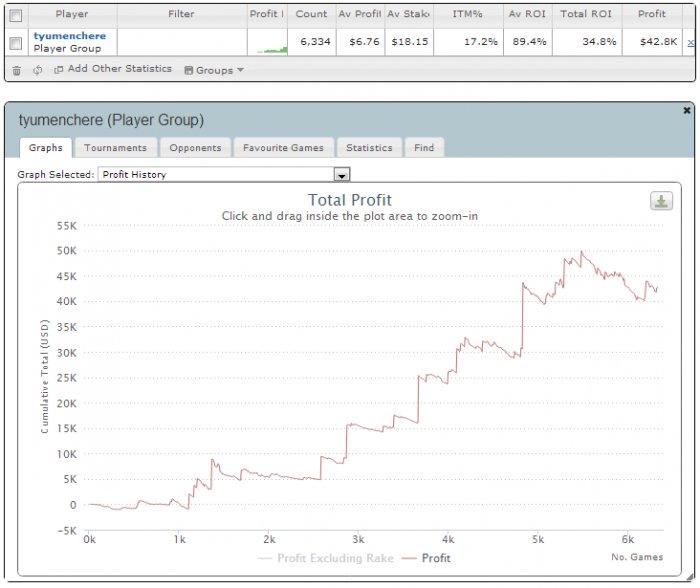The width and height of the screenshot is (700, 588).
Task: Remove the tyumenchere row with x
Action: point(691,43)
